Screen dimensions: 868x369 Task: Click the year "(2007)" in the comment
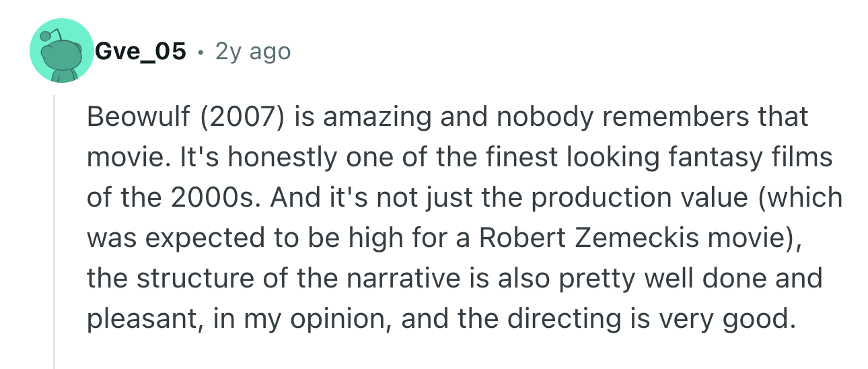[236, 117]
